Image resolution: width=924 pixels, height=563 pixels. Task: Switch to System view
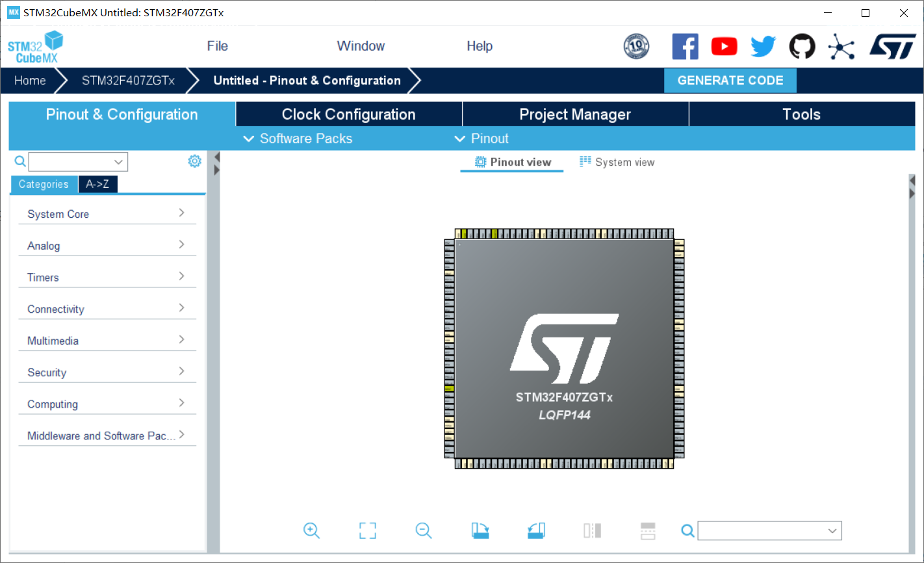tap(617, 163)
